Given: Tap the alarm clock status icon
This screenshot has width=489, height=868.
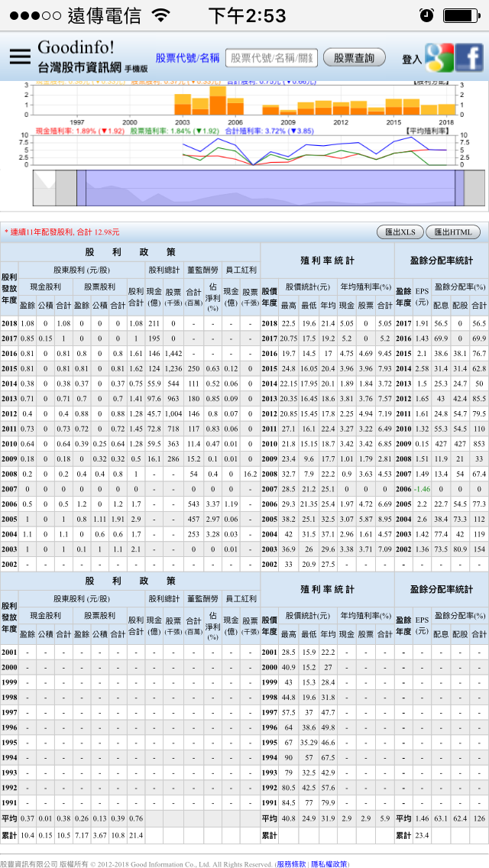Looking at the screenshot, I should 426,15.
